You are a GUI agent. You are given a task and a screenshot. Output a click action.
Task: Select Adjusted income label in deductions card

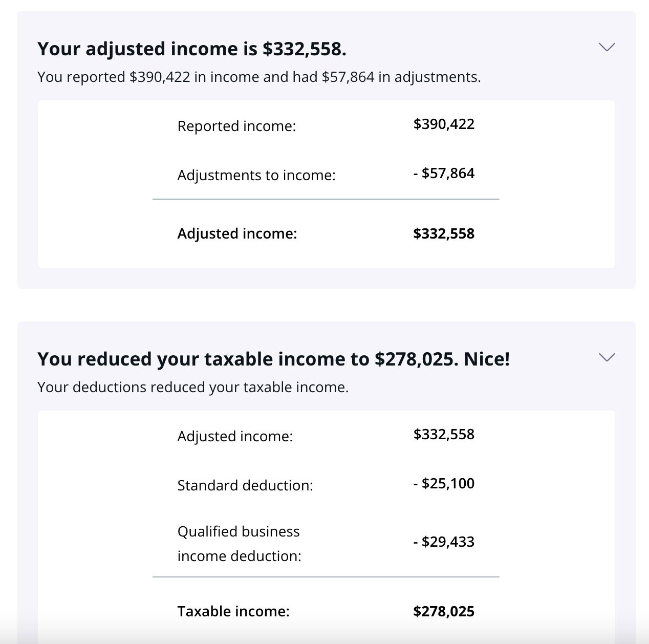click(235, 436)
